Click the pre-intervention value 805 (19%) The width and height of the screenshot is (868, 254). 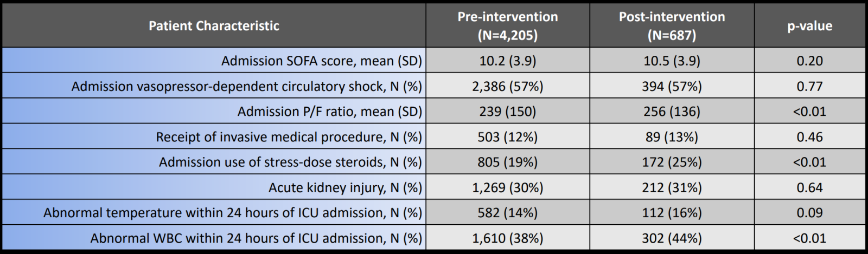(507, 162)
